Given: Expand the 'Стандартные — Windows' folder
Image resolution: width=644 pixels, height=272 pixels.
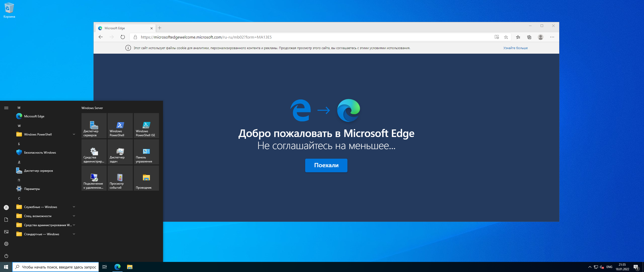Looking at the screenshot, I should [x=46, y=234].
